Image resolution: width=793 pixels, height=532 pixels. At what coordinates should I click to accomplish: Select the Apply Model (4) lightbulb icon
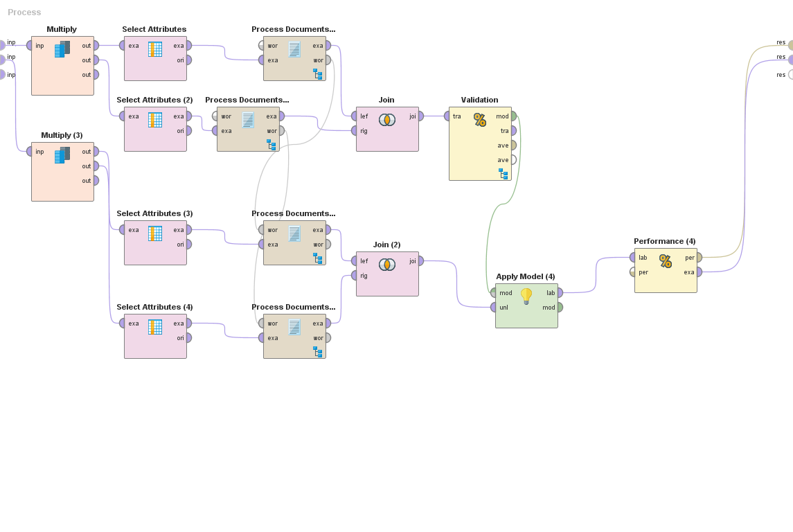[x=526, y=296]
